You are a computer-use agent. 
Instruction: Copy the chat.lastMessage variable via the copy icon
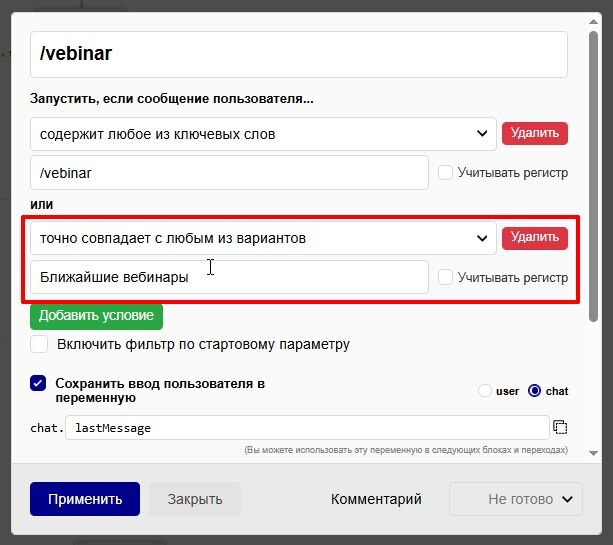coord(560,427)
